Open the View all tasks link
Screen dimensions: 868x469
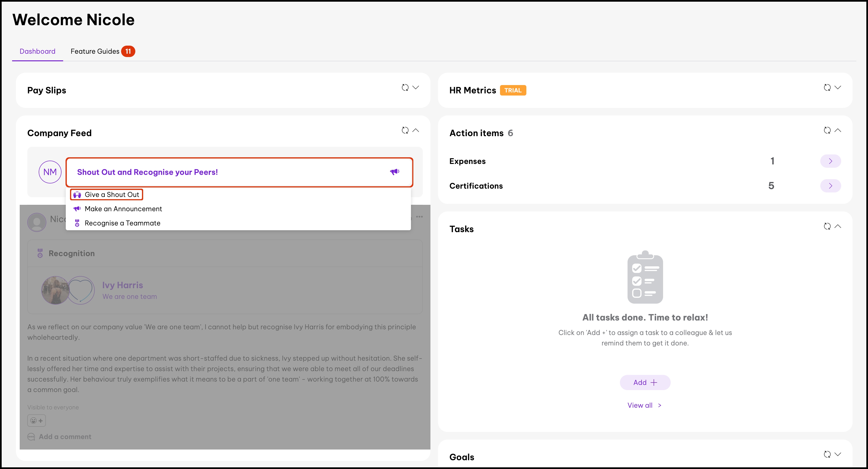[x=644, y=405]
